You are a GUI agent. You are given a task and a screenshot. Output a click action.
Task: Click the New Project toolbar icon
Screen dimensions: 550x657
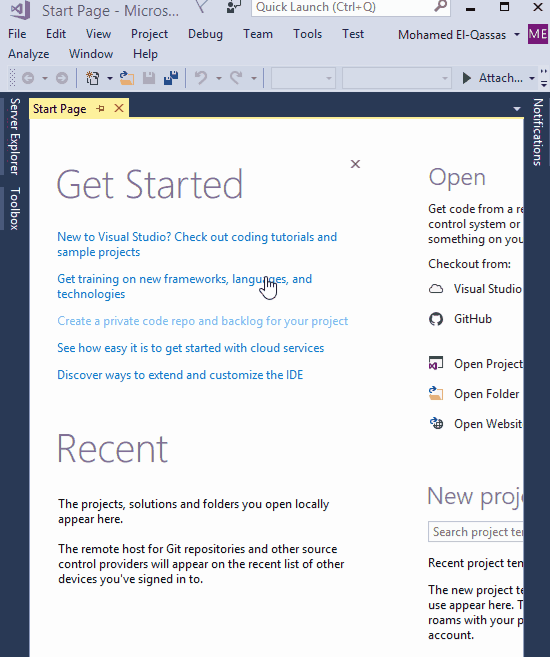click(x=93, y=78)
